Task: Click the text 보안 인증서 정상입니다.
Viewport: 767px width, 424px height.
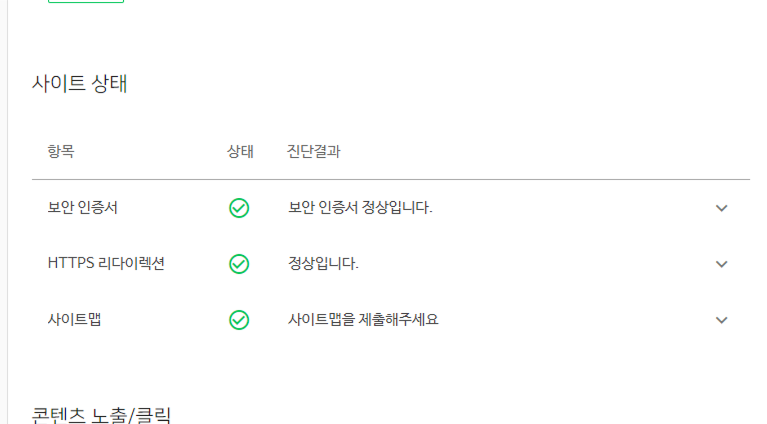Action: (360, 207)
